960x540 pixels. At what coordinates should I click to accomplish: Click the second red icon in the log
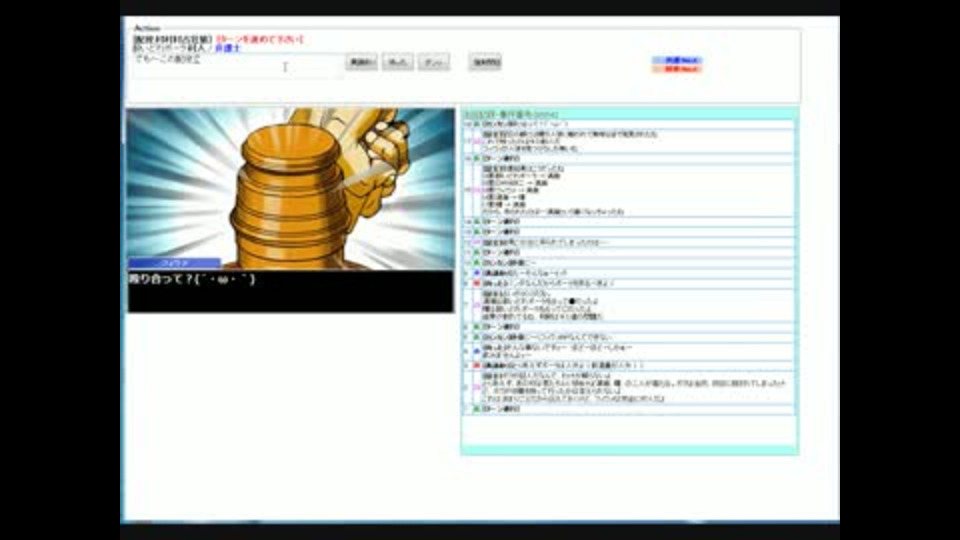point(476,366)
